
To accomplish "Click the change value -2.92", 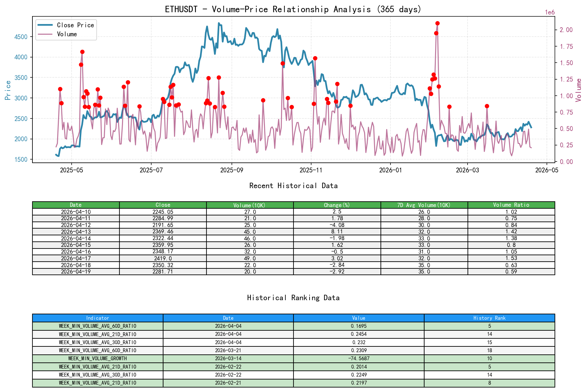I will [337, 272].
